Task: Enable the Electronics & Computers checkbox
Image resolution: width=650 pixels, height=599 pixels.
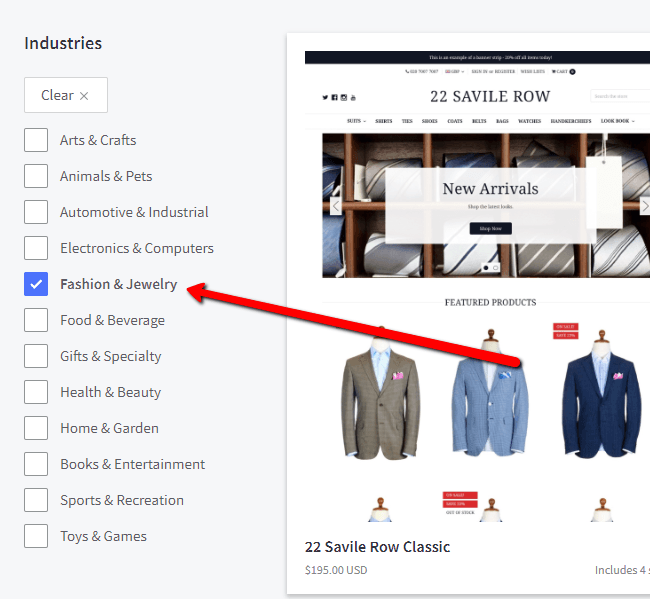Action: [36, 248]
